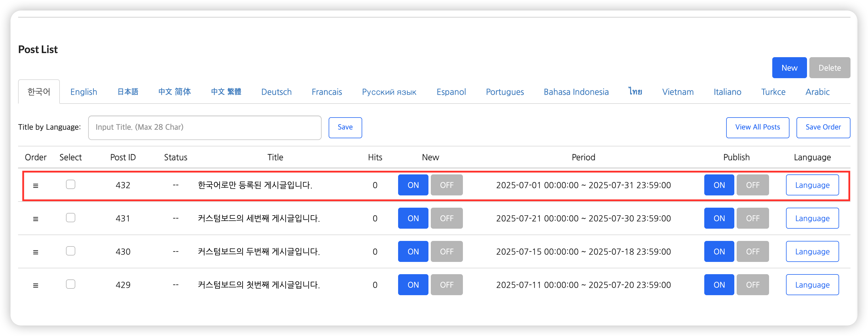Save the post order
The width and height of the screenshot is (868, 336).
[823, 127]
